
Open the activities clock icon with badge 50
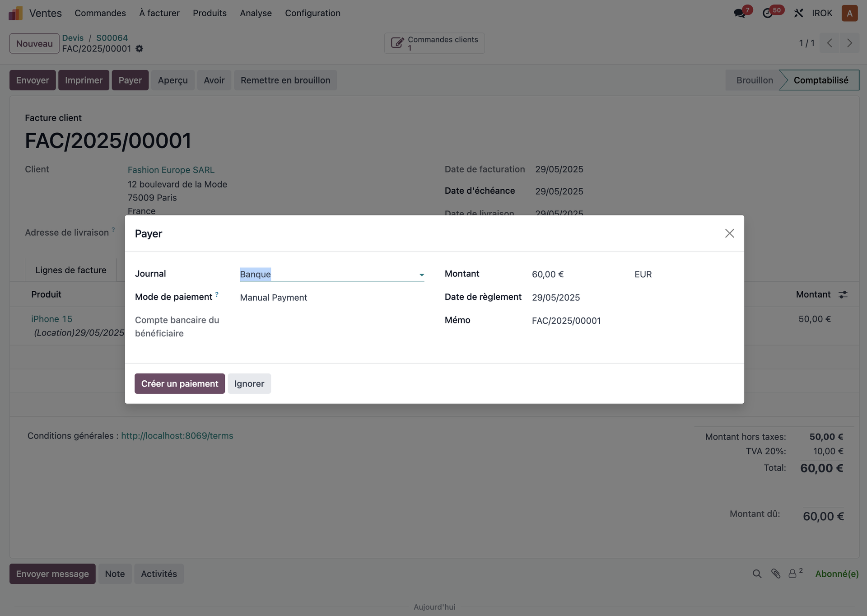(x=768, y=13)
